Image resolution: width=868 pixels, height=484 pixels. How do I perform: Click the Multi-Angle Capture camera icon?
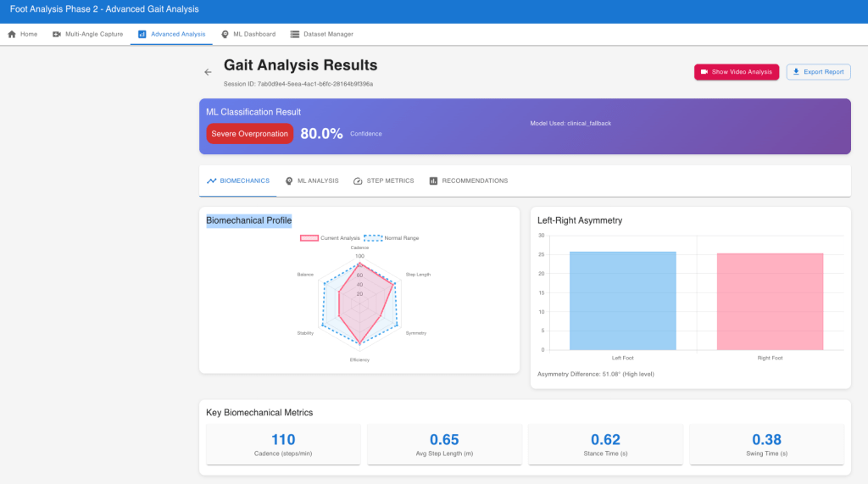point(57,34)
